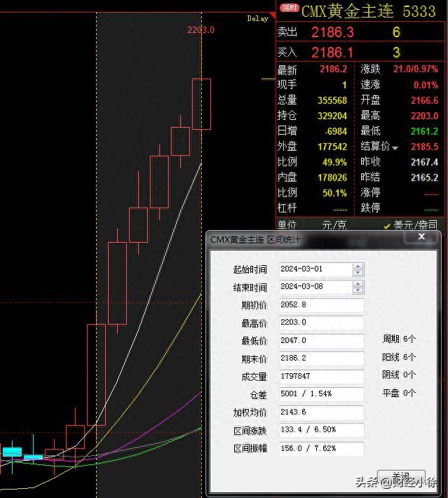
Task: Click the 卖出 price 2186.3
Action: click(x=332, y=32)
